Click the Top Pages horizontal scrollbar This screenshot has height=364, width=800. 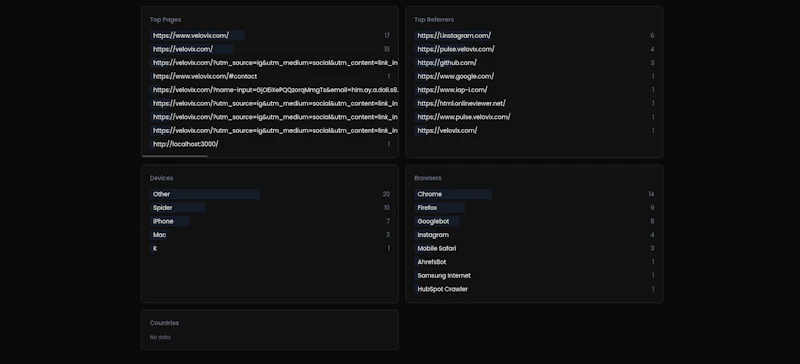tap(175, 156)
